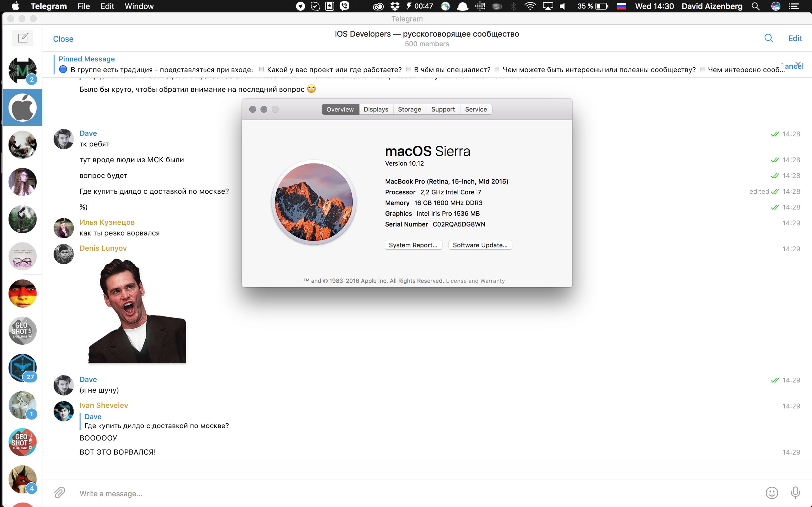Click the compose new message icon
Screen dimensions: 812x507
[x=23, y=38]
